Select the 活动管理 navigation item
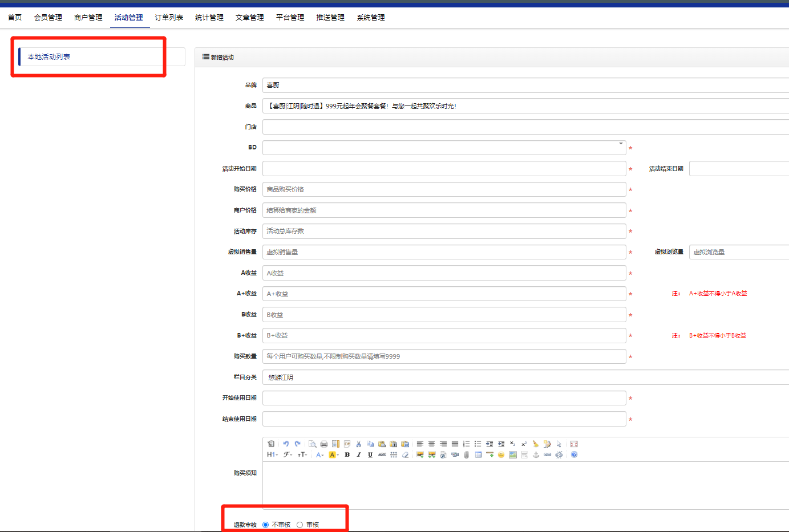Screen dimensions: 789x532 point(129,18)
